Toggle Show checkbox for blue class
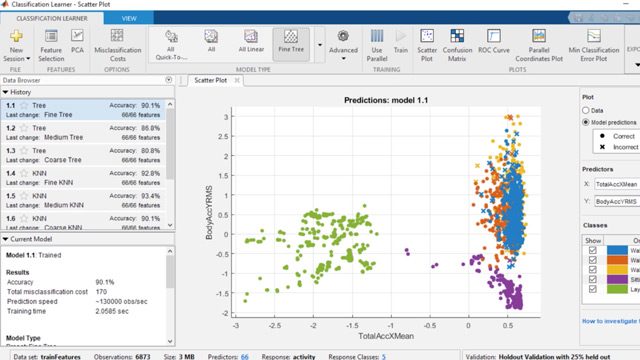 593,250
